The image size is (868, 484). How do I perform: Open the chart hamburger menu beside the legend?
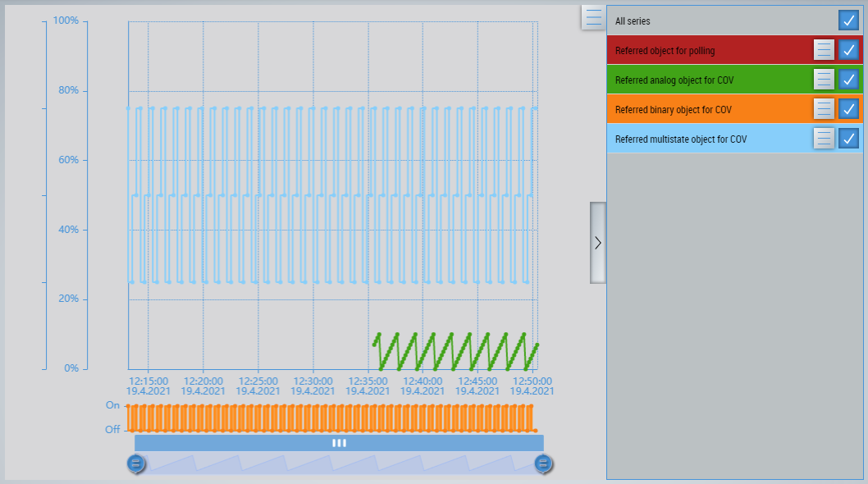click(593, 17)
